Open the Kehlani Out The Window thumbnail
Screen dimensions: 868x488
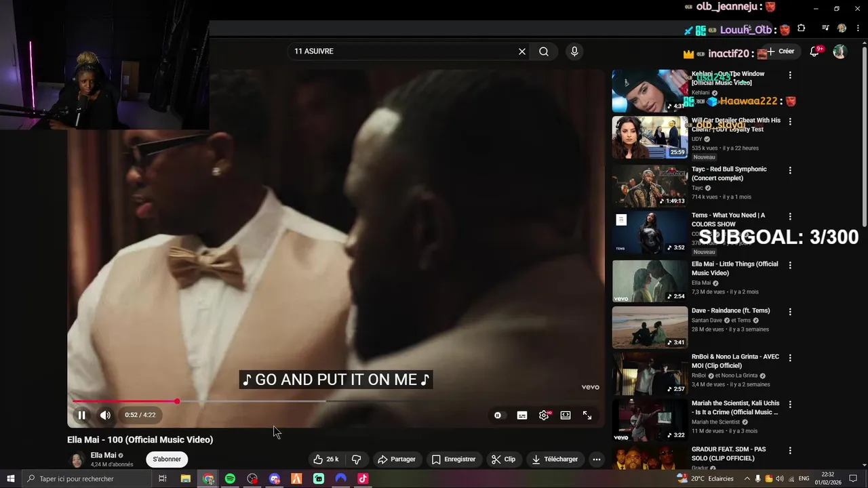click(x=650, y=91)
